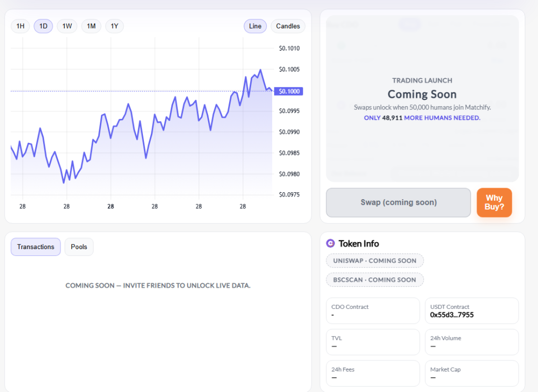Click the CDO Contract card
Viewport: 538px width, 392px height.
click(373, 311)
